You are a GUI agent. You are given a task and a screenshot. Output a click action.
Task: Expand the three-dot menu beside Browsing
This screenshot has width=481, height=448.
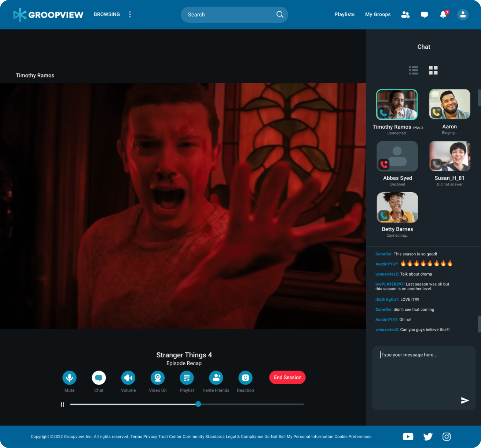(130, 14)
